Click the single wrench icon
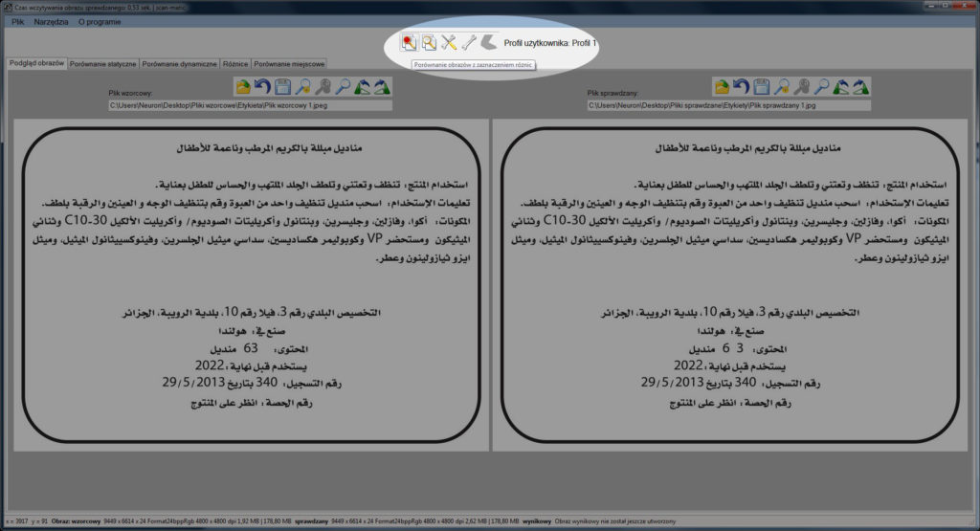The image size is (980, 531). 469,42
